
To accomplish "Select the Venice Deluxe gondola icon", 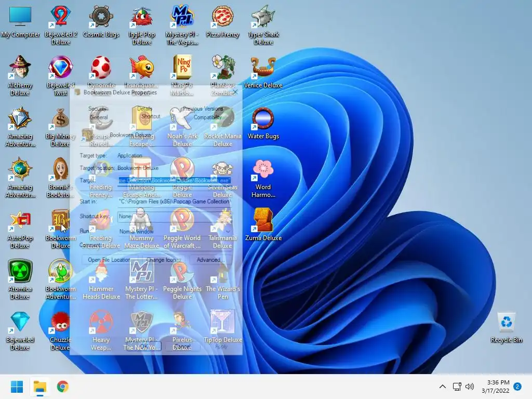I will click(x=263, y=73).
